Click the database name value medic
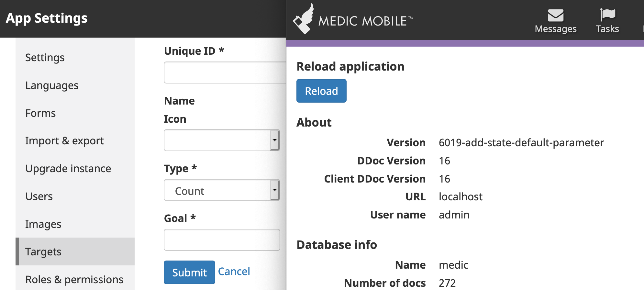This screenshot has height=290, width=644. coord(453,265)
